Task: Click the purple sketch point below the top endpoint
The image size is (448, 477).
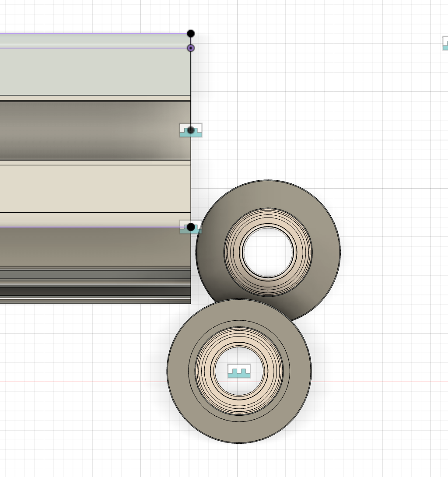Action: (x=191, y=48)
